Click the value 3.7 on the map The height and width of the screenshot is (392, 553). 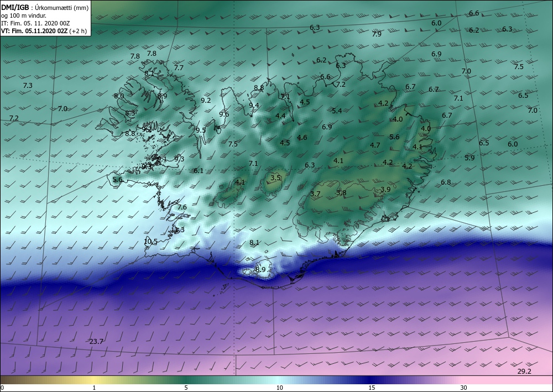pyautogui.click(x=315, y=194)
